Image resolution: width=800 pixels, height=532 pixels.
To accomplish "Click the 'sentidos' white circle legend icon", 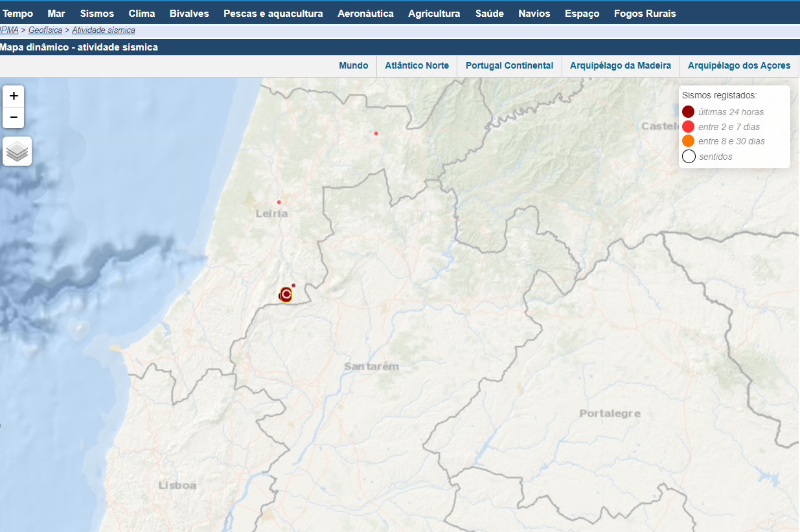I will pos(689,157).
